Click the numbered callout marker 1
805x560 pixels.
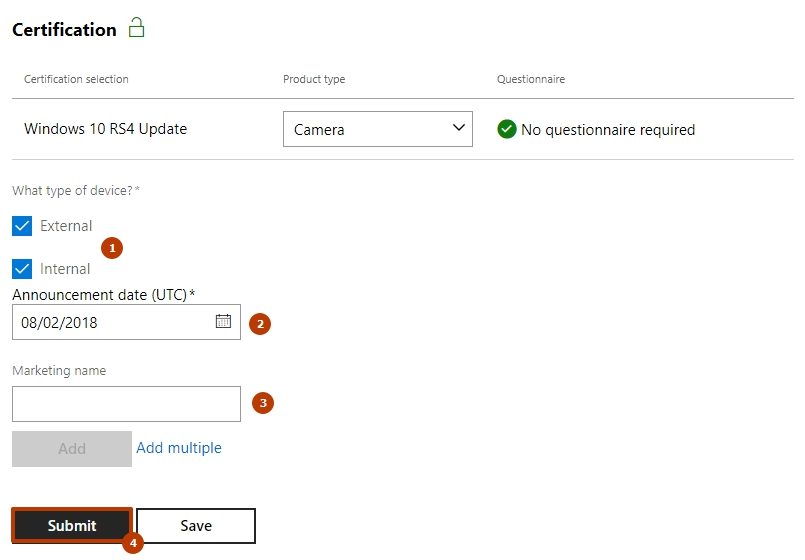pyautogui.click(x=112, y=248)
